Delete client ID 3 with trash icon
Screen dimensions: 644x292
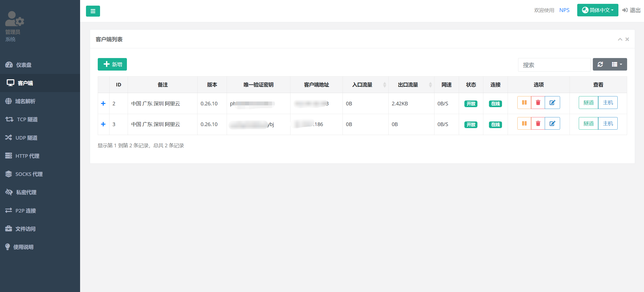coord(538,123)
